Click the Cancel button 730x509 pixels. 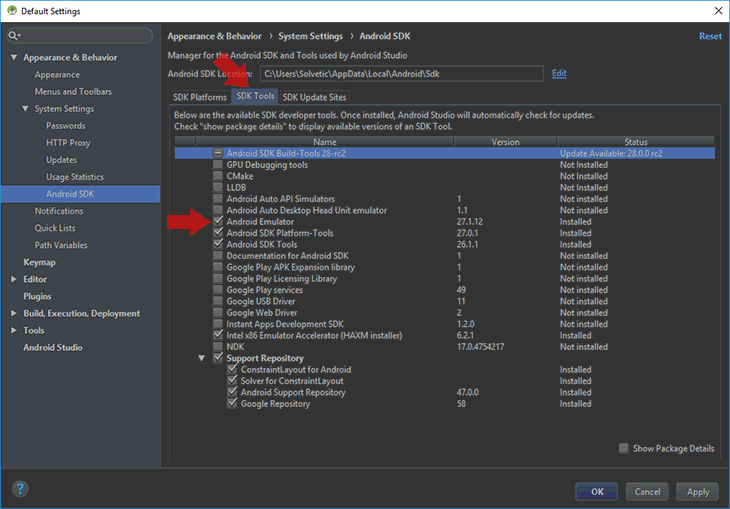tap(647, 491)
